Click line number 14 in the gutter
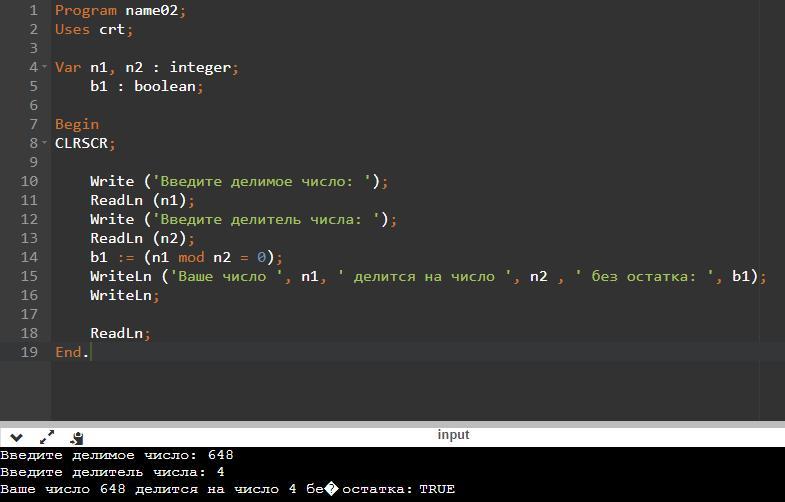This screenshot has width=785, height=502. click(29, 257)
